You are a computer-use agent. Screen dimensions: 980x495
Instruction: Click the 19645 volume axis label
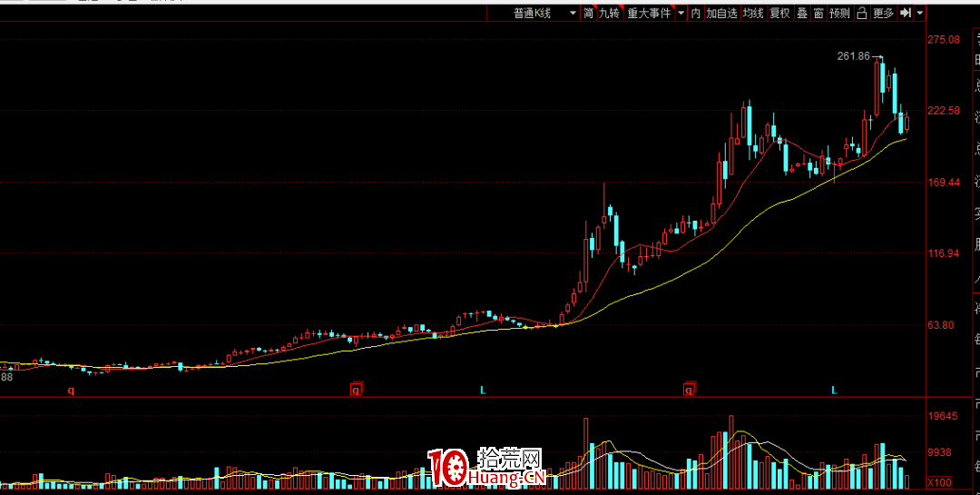point(943,416)
